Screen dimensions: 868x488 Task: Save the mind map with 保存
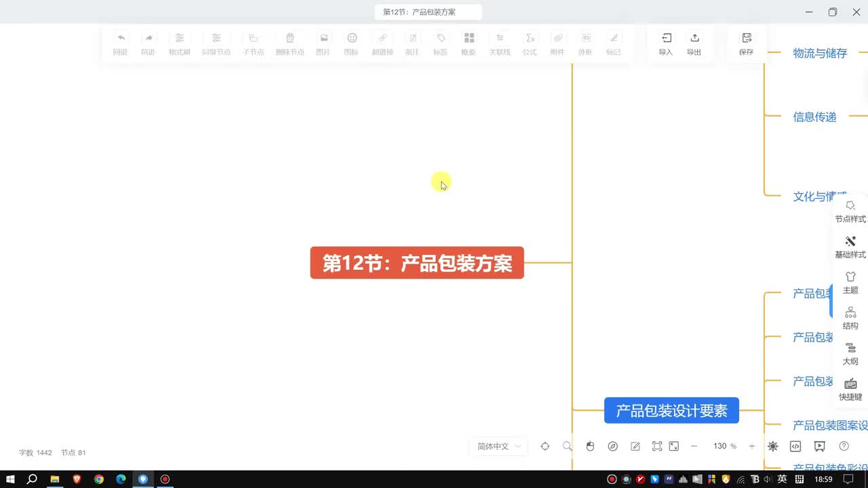[x=747, y=44]
